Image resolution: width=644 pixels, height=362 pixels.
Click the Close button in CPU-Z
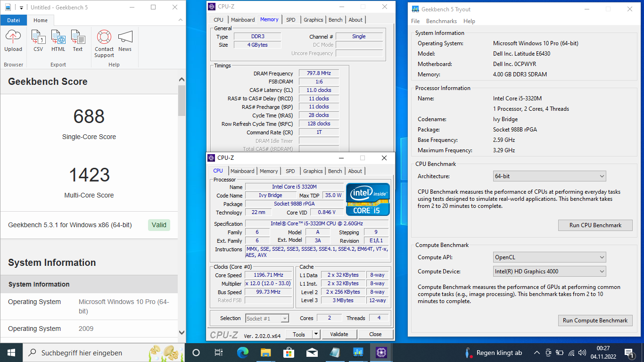(376, 334)
